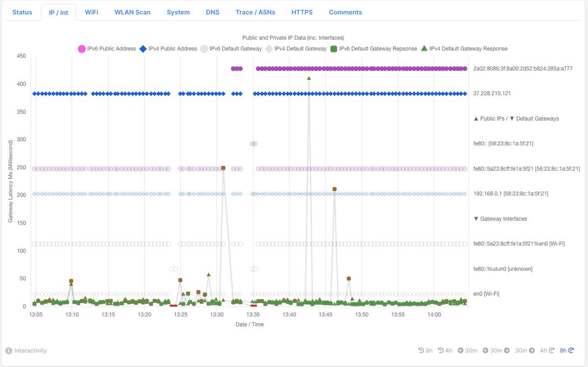588x367 pixels.
Task: Click the 8h history clock icon
Action: coord(421,350)
